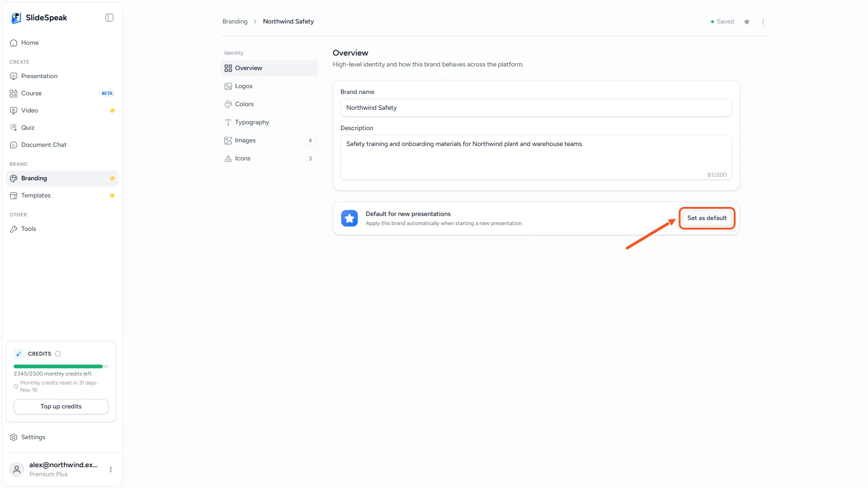Screen dimensions: 868x488
Task: Click the SlideSpeak logo icon
Action: [16, 18]
